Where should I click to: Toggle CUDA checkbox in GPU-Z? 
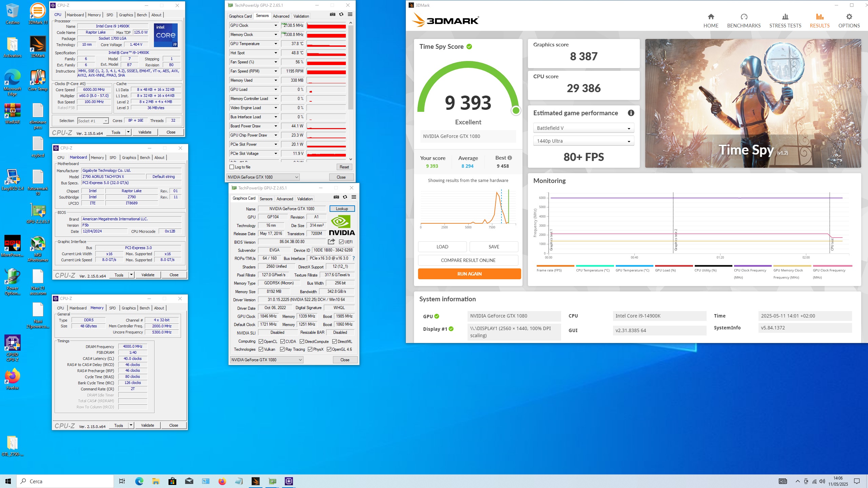(282, 341)
